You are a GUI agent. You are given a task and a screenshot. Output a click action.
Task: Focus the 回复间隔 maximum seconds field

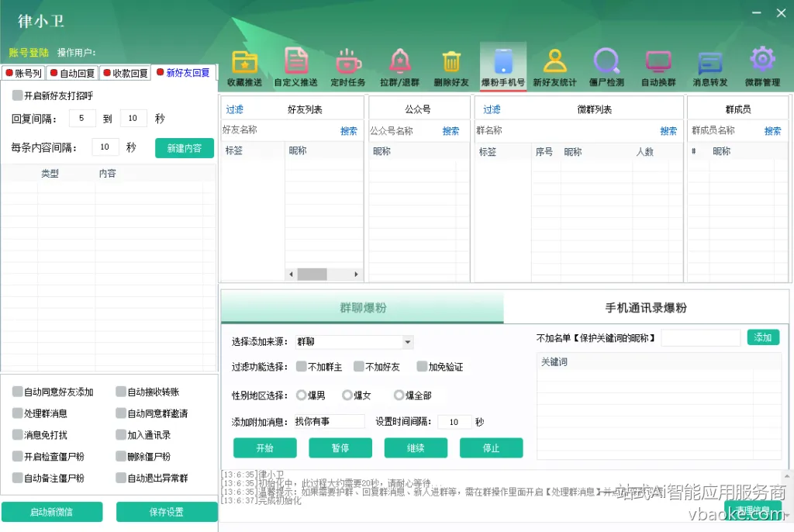point(133,118)
